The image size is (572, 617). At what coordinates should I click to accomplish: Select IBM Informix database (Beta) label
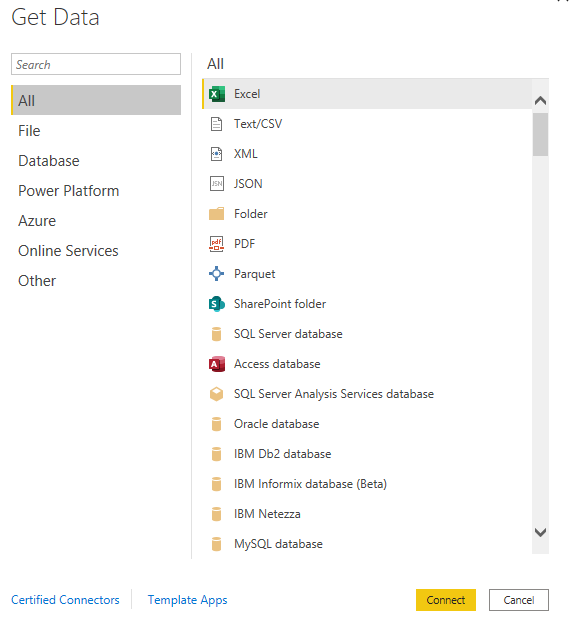coord(310,484)
